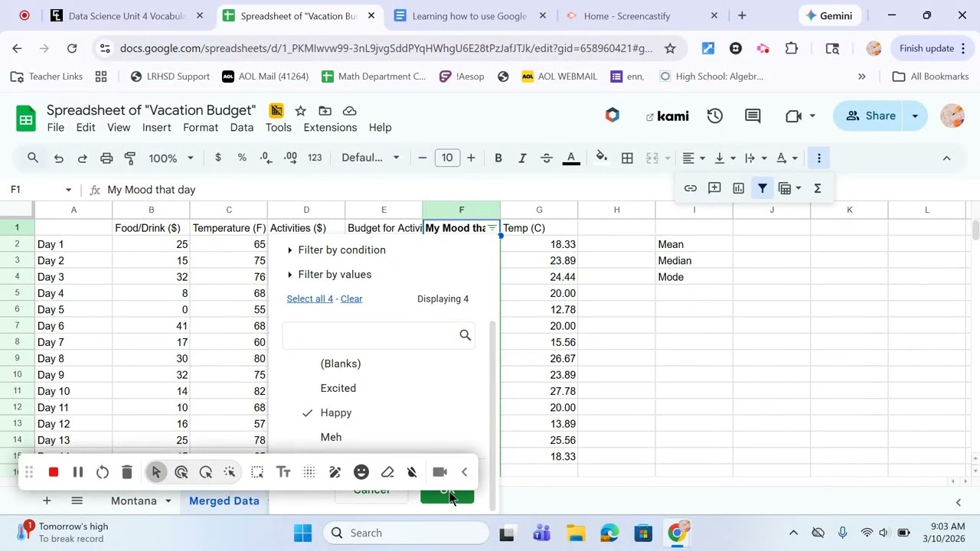Viewport: 980px width, 551px height.
Task: Open the font family dropdown
Action: (x=371, y=158)
